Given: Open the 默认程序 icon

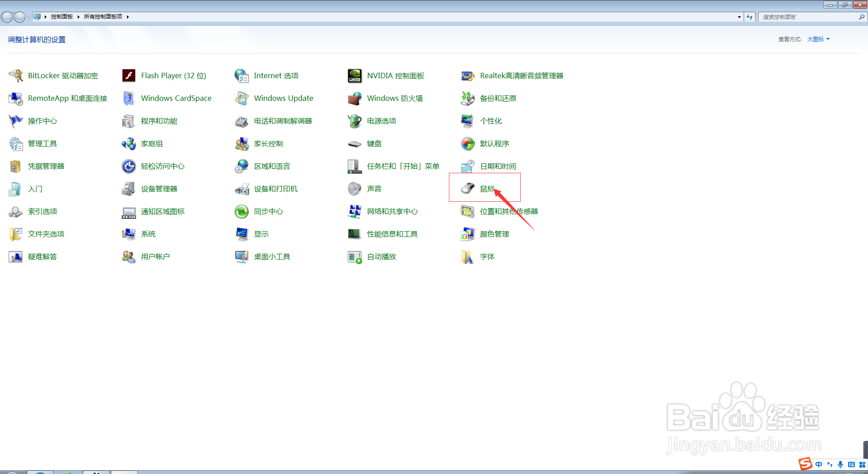Looking at the screenshot, I should point(468,143).
